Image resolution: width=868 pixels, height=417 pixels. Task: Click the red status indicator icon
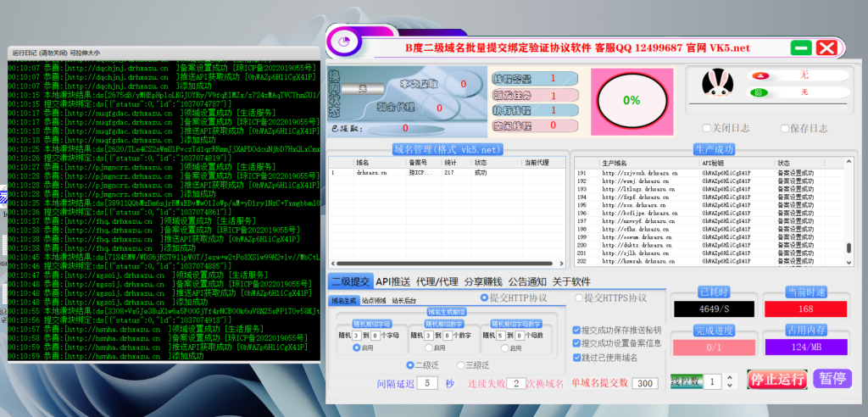point(760,75)
